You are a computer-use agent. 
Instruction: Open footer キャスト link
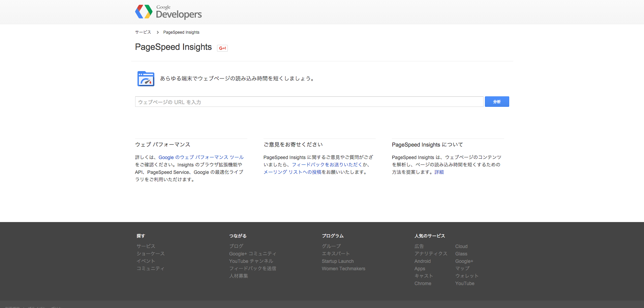[424, 276]
